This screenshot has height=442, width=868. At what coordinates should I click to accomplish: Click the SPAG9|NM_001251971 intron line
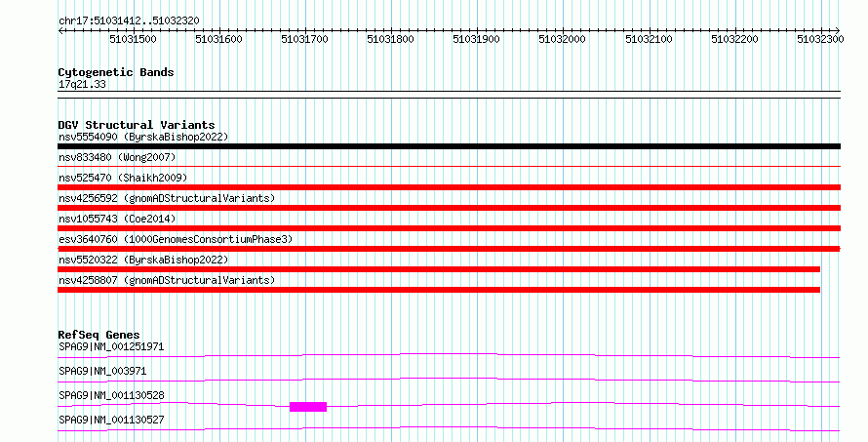[x=449, y=355]
